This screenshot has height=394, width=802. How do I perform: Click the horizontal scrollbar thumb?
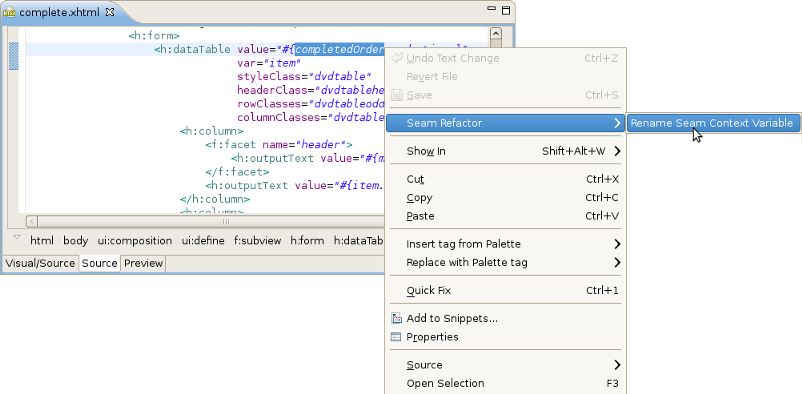tap(226, 222)
